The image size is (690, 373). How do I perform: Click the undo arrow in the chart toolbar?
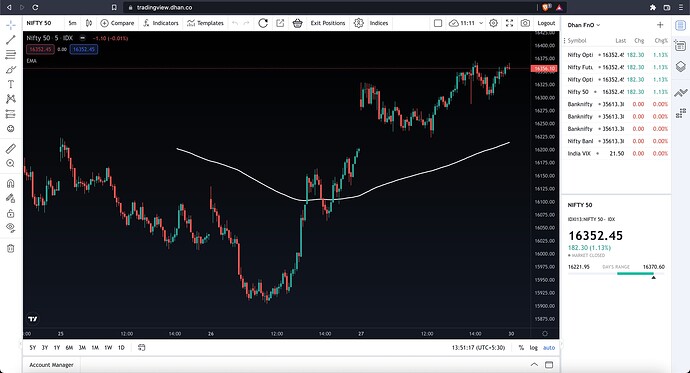point(235,23)
